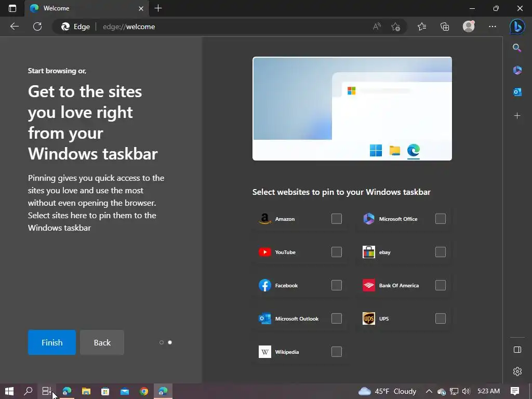
Task: Toggle sidebar visibility icon
Action: (x=517, y=350)
